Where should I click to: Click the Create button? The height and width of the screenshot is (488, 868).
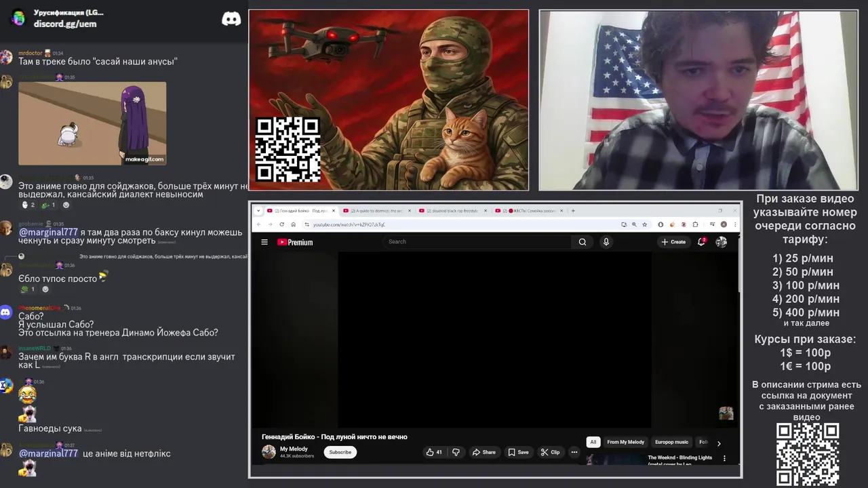(674, 242)
